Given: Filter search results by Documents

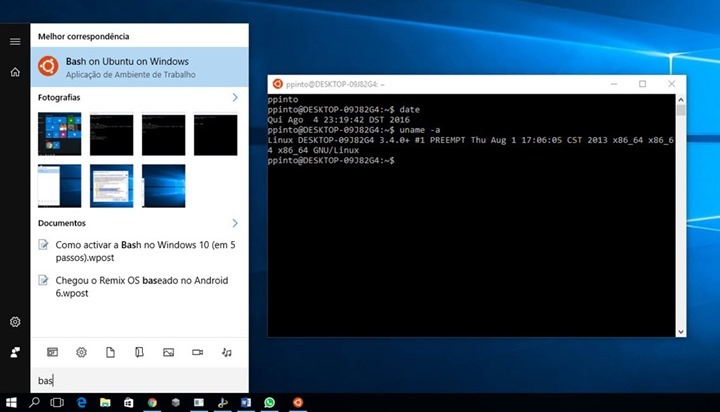Looking at the screenshot, I should pyautogui.click(x=110, y=352).
